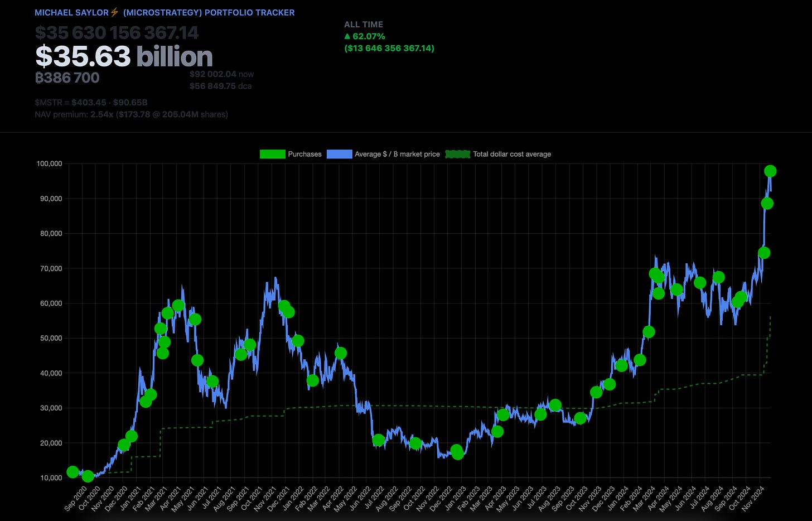The width and height of the screenshot is (812, 521).
Task: Select the first purchase marker at Sep 2020
Action: point(72,472)
